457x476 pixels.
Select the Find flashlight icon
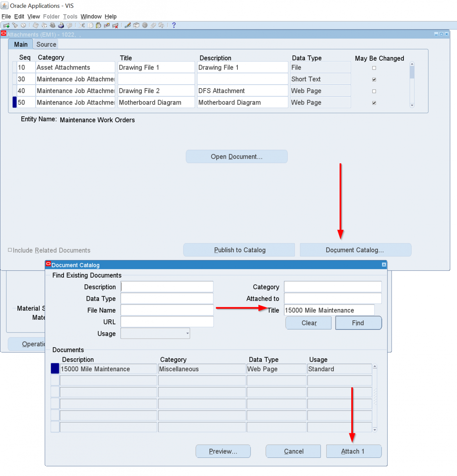[15, 25]
